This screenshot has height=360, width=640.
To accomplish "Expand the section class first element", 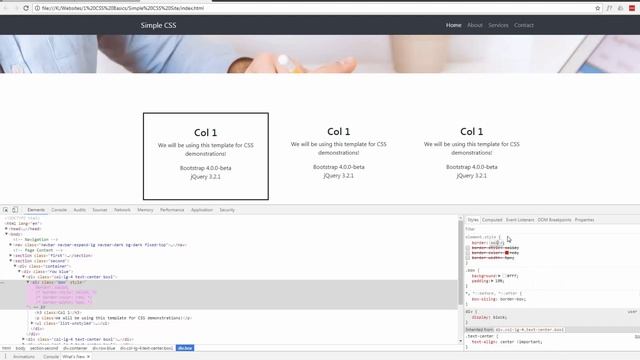I will click(11, 256).
